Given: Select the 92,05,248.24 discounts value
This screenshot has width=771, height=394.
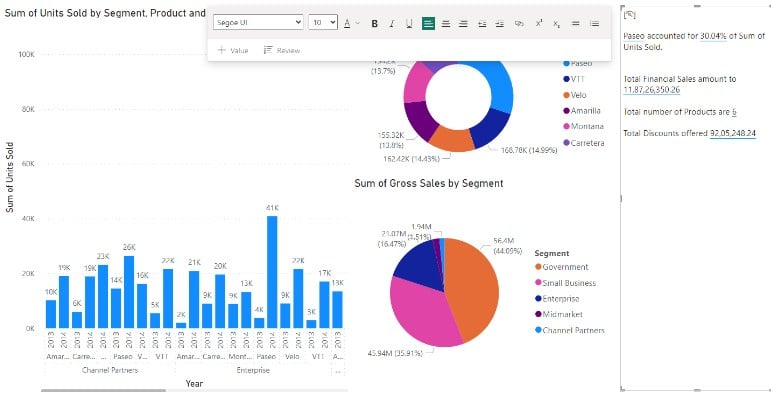Looking at the screenshot, I should pos(733,133).
